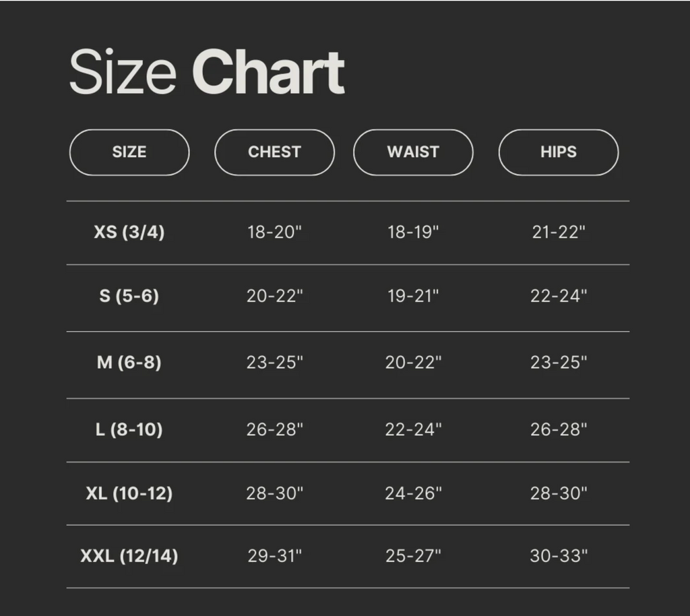690x616 pixels.
Task: Click the XXL hips value 30-33"
Action: click(559, 556)
